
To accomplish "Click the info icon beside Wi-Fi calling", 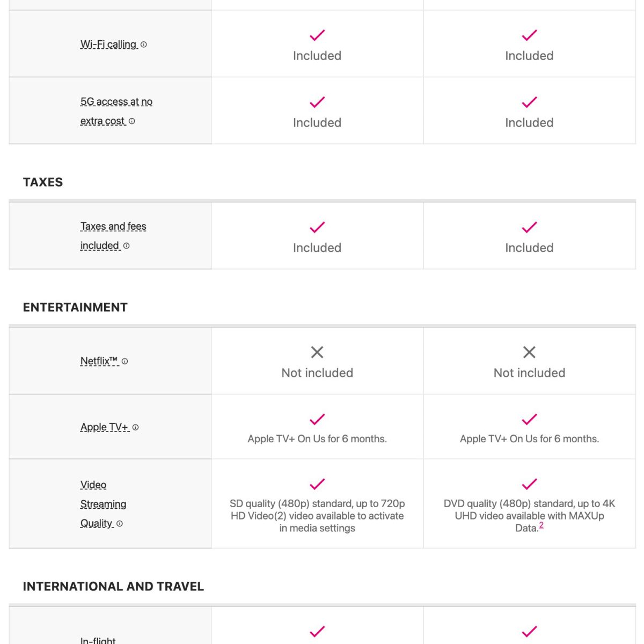I will 144,45.
